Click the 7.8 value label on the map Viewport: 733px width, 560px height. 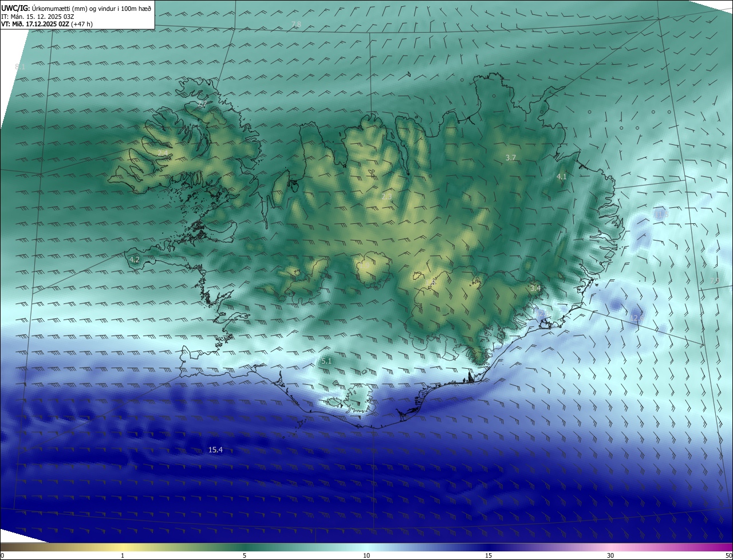(296, 24)
